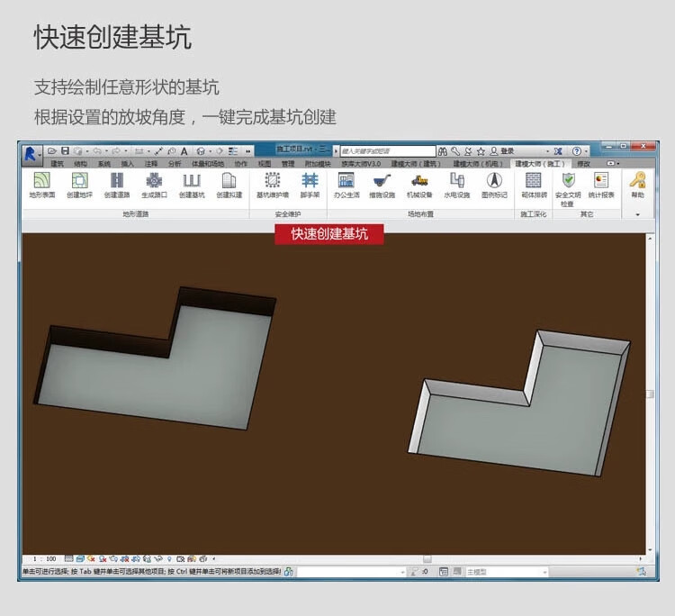Click the 安全文明检查 shield icon
The width and height of the screenshot is (675, 616).
[568, 183]
